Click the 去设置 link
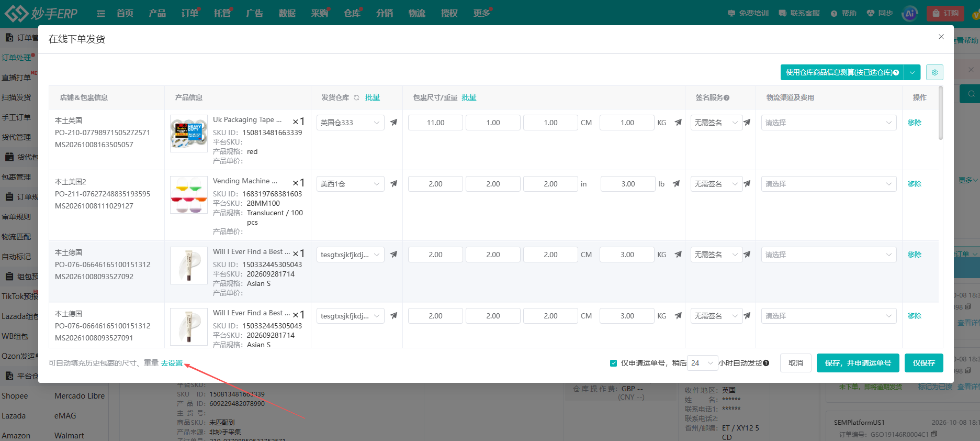Image resolution: width=980 pixels, height=441 pixels. coord(172,363)
